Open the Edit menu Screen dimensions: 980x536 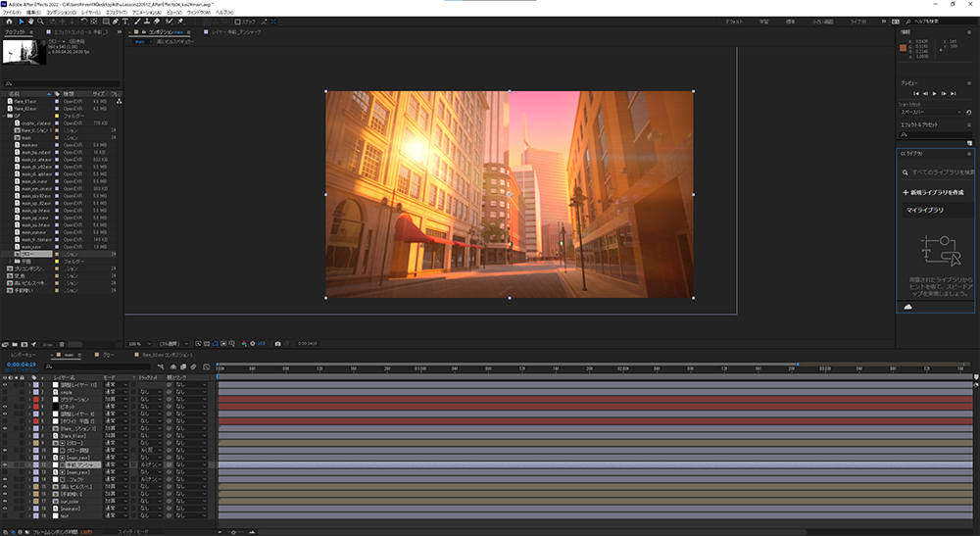33,13
